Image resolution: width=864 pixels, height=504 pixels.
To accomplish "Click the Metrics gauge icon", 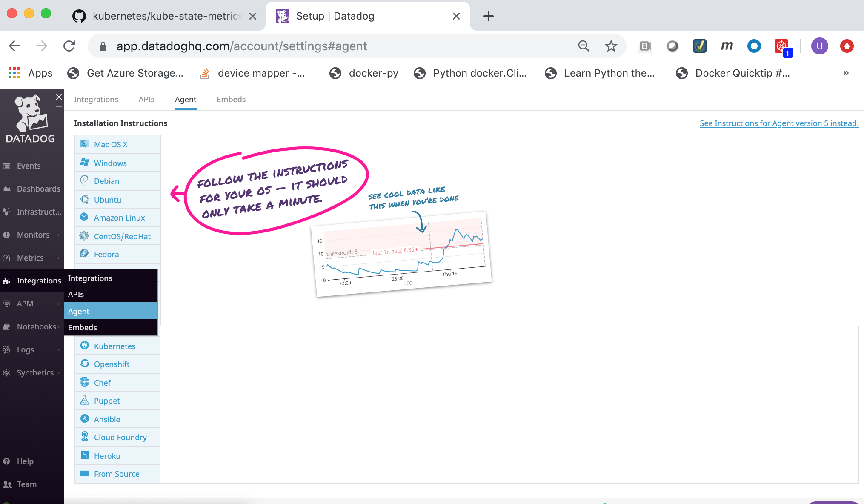I will pyautogui.click(x=6, y=258).
